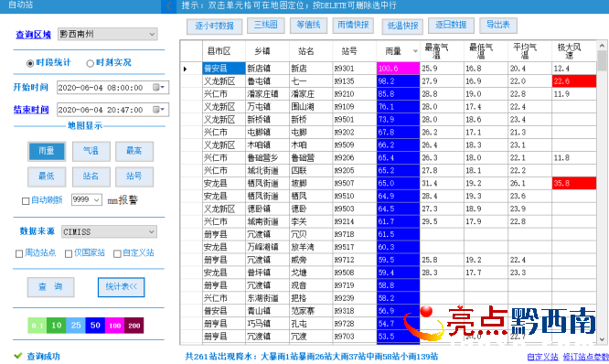Open the calendar picker for 开始时间
The image size is (609, 364).
[158, 88]
